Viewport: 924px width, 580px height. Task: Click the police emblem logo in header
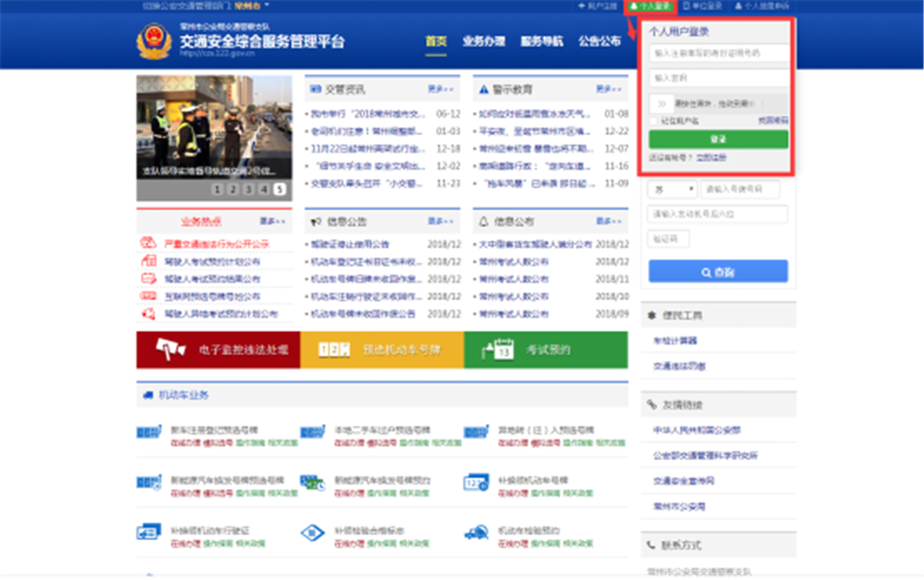tap(153, 41)
